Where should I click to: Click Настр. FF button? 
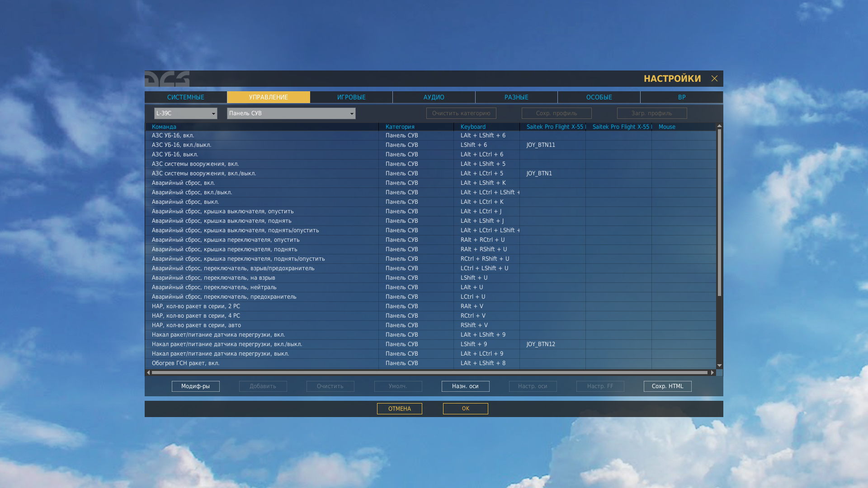(x=600, y=386)
